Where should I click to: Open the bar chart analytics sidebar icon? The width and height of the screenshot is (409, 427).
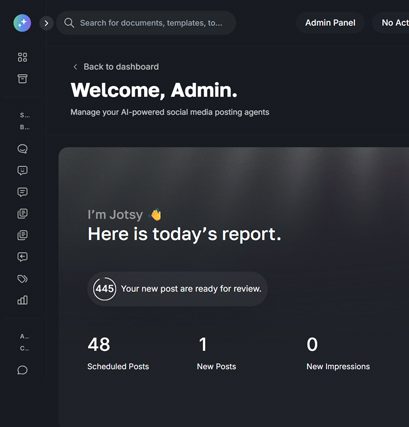coord(22,300)
